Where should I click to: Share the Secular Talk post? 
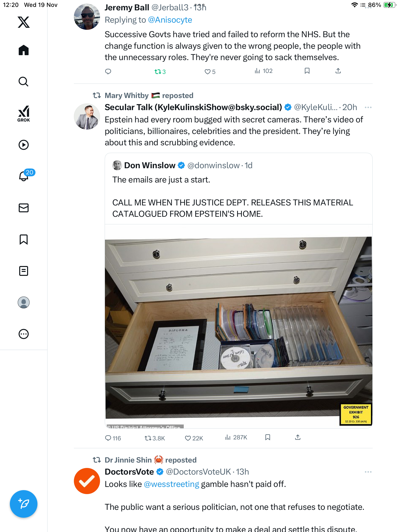click(x=298, y=437)
